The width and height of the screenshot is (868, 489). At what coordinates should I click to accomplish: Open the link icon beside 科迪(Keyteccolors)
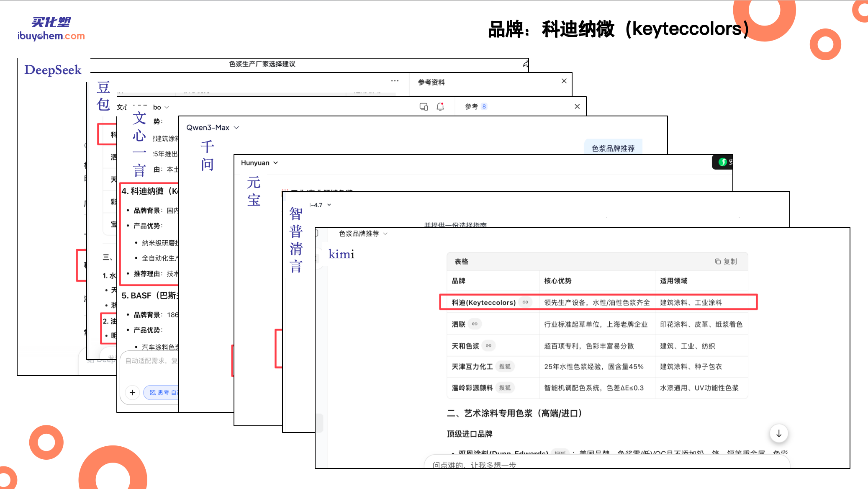(x=525, y=302)
